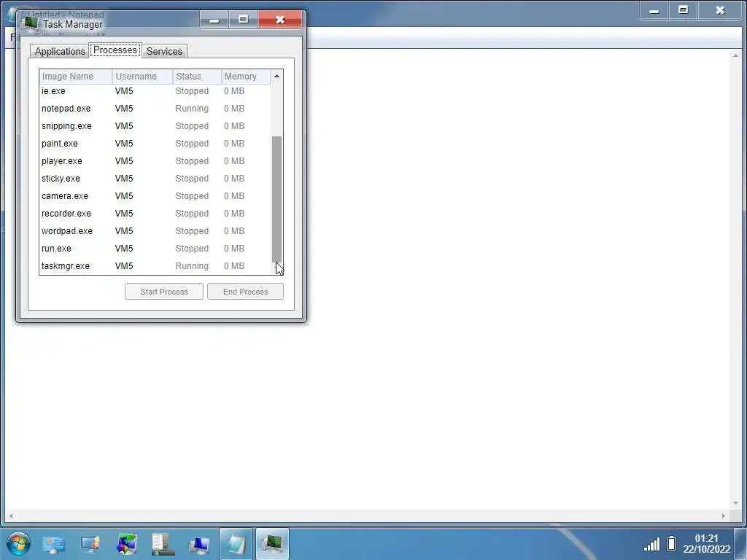Image resolution: width=747 pixels, height=560 pixels.
Task: Switch to the Applications tab
Action: [60, 51]
